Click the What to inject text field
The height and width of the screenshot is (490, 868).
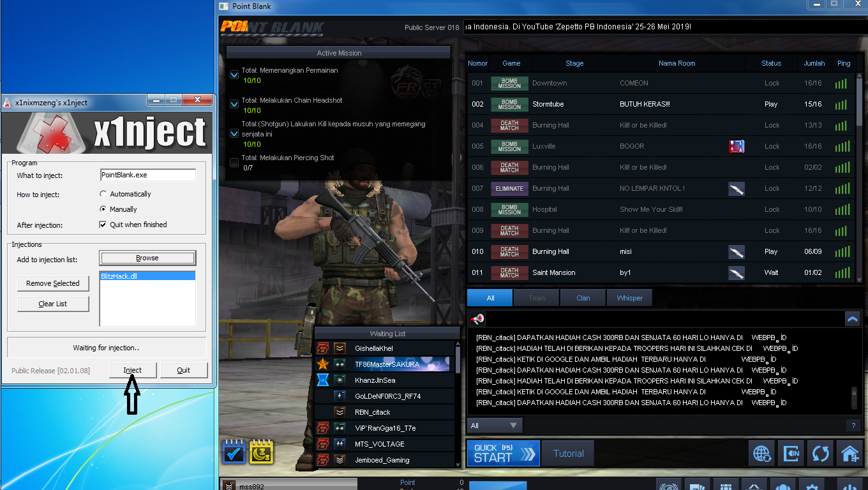[147, 175]
